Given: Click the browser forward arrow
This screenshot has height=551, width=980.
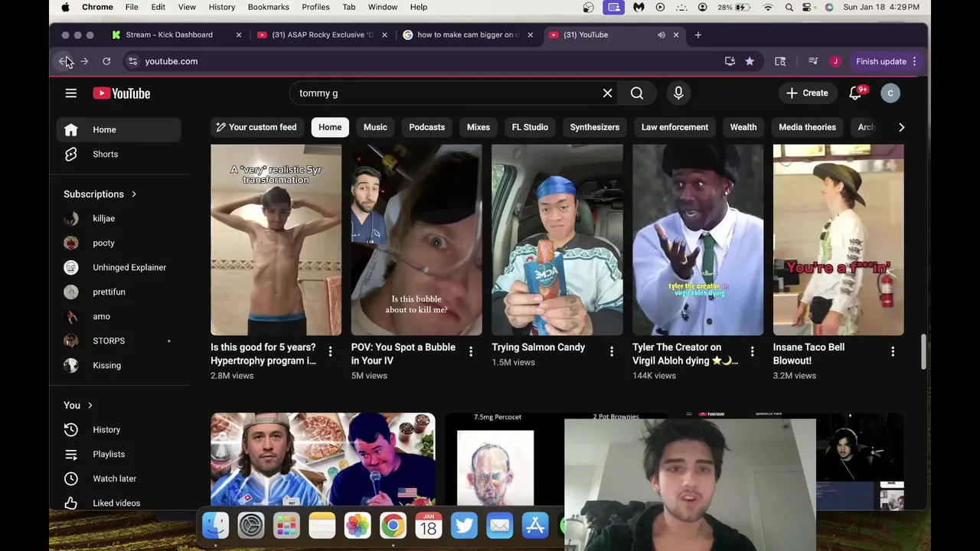Looking at the screenshot, I should (x=84, y=61).
